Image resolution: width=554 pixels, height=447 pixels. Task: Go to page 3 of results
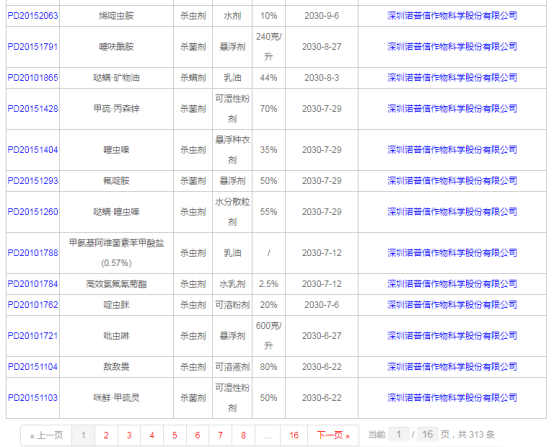click(129, 435)
